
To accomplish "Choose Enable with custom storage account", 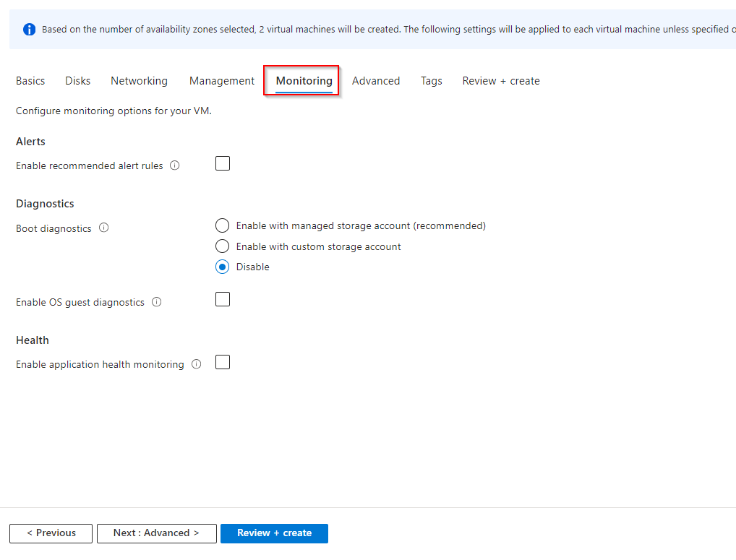I will pyautogui.click(x=223, y=246).
